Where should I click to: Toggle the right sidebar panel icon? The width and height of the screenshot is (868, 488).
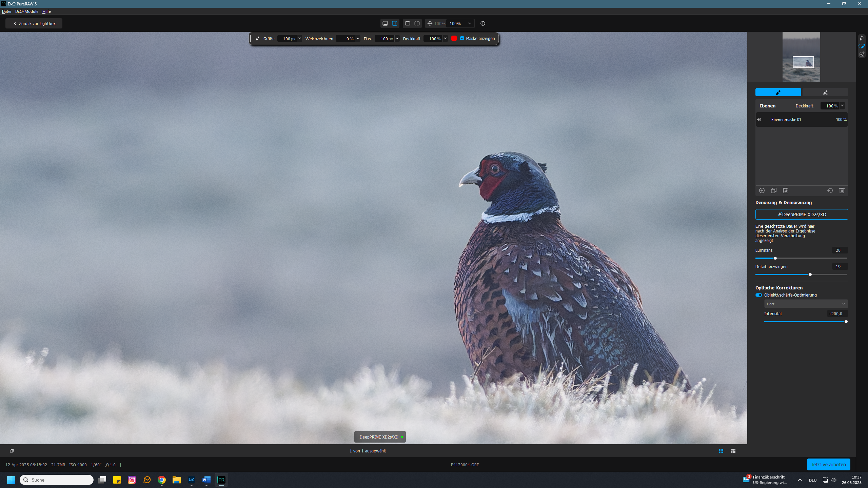395,23
